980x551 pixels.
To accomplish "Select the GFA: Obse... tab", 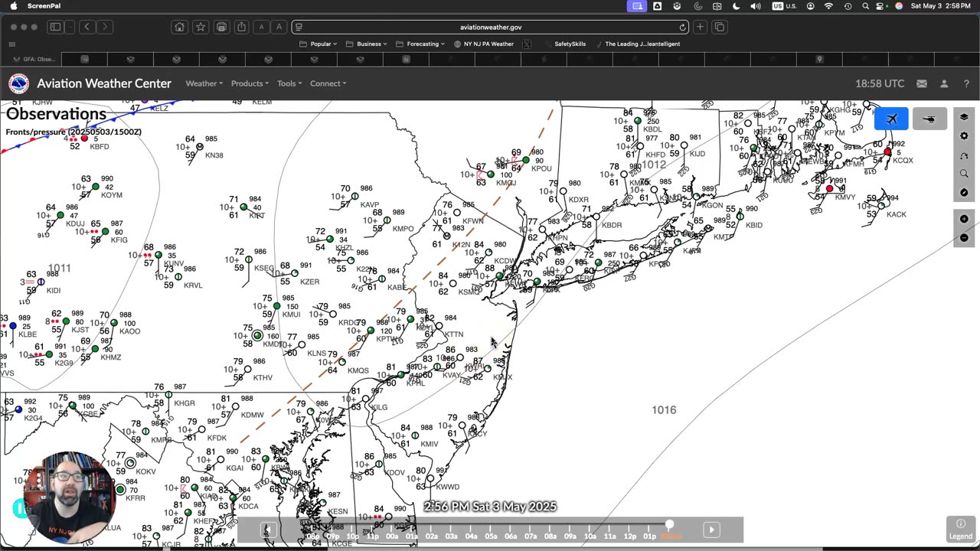I will 34,59.
